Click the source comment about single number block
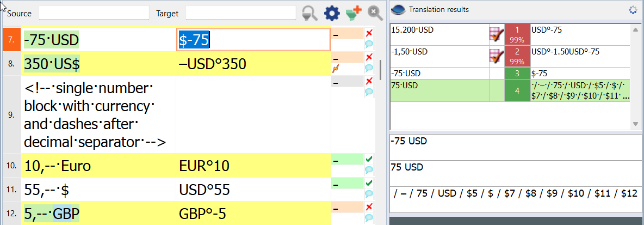The width and height of the screenshot is (644, 225). point(98,115)
